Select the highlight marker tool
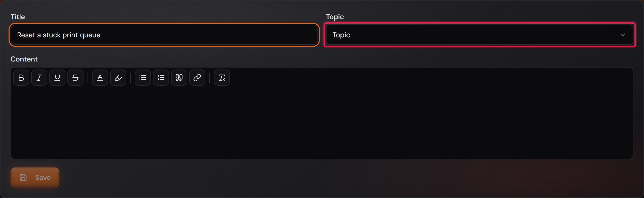This screenshot has height=198, width=644. 118,78
